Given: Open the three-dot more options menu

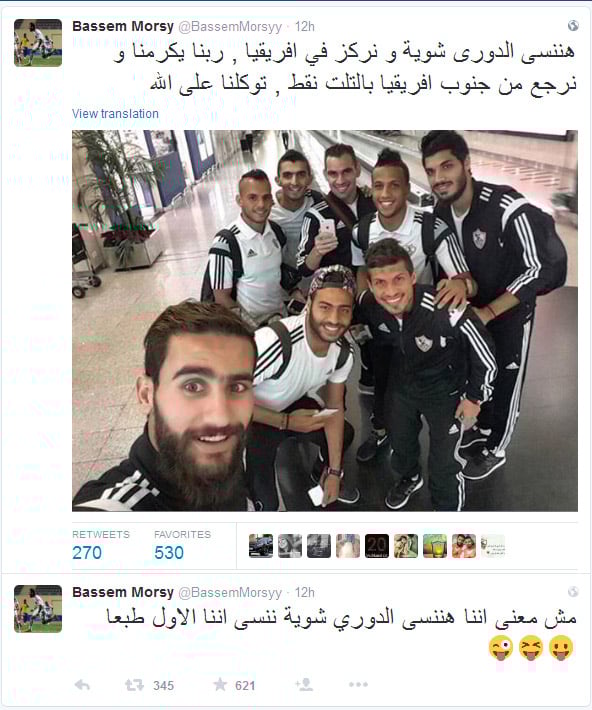Looking at the screenshot, I should (358, 685).
